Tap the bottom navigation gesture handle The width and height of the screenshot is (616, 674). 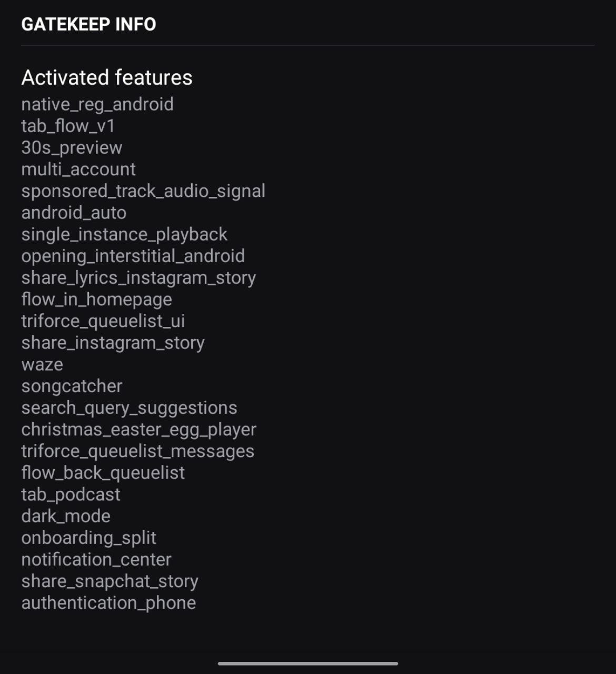click(308, 663)
